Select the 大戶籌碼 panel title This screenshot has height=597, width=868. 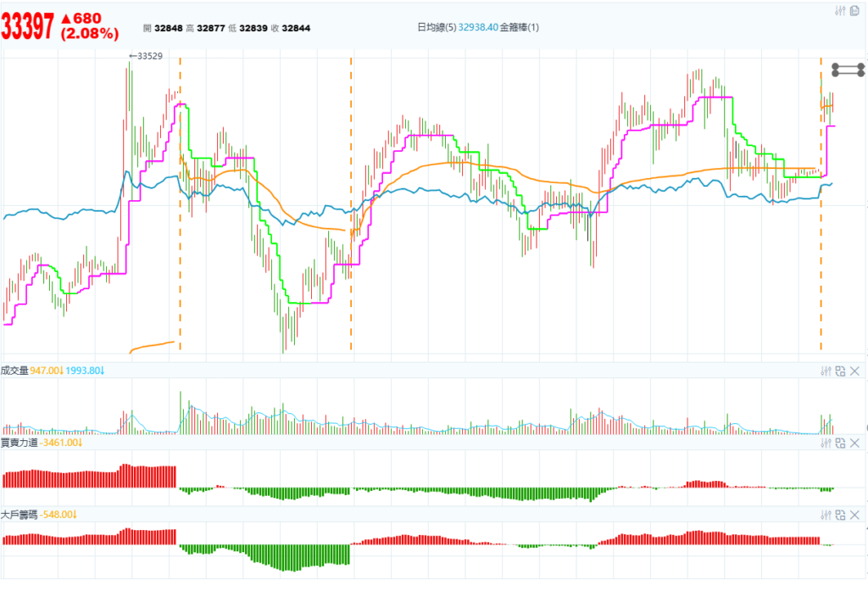(18, 515)
